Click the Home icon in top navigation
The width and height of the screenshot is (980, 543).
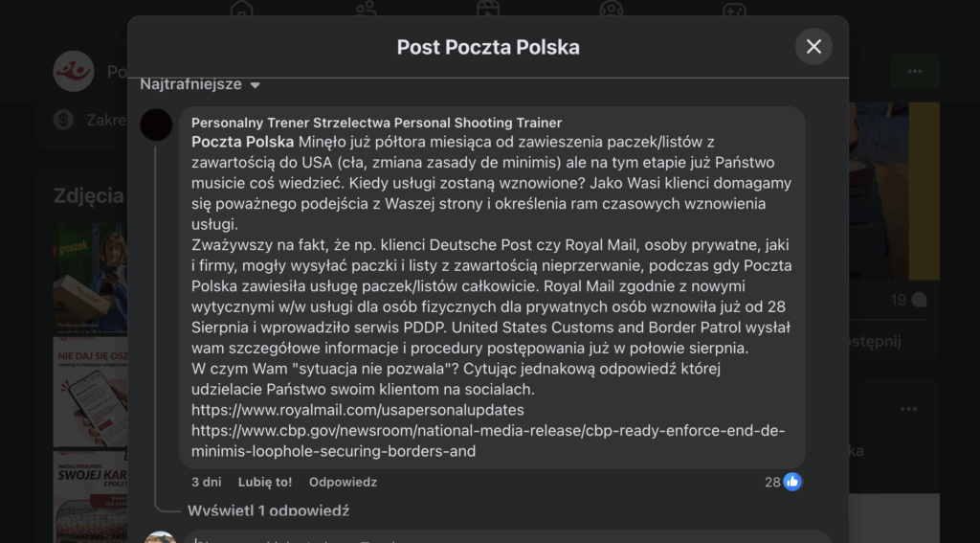(x=242, y=10)
